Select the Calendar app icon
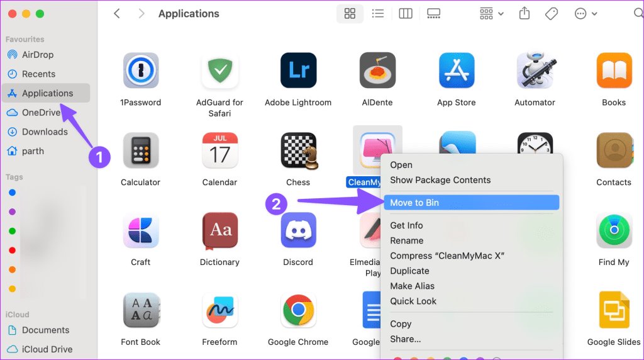644x360 pixels. pyautogui.click(x=219, y=150)
